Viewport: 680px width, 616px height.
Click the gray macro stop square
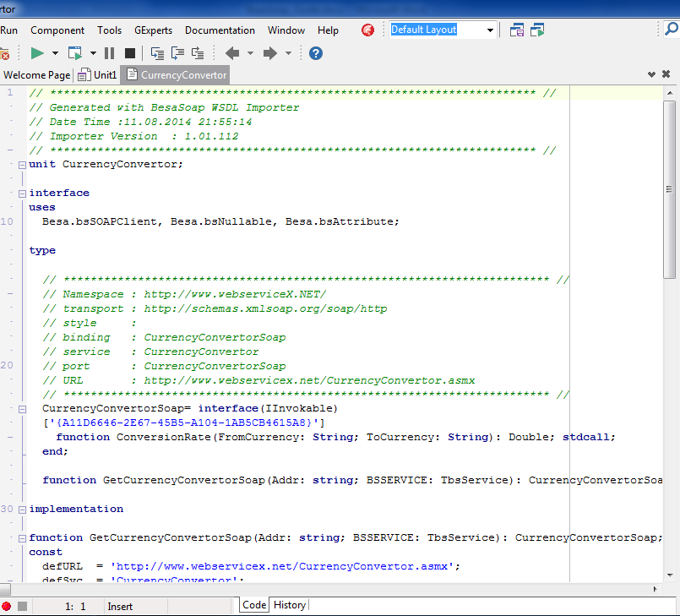(x=23, y=606)
